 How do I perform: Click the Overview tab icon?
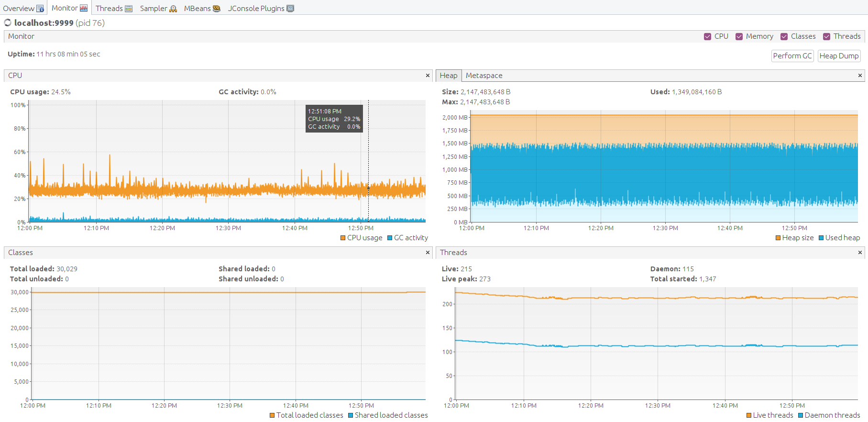(x=40, y=9)
